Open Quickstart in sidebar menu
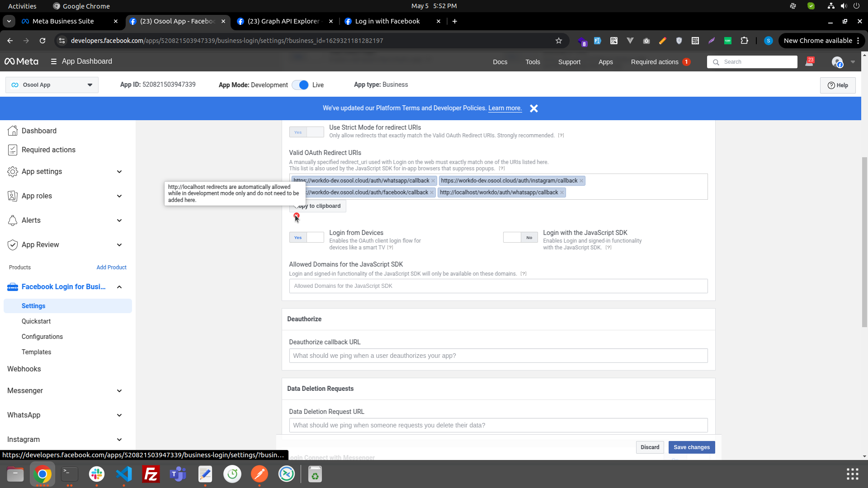This screenshot has height=488, width=868. pos(36,321)
